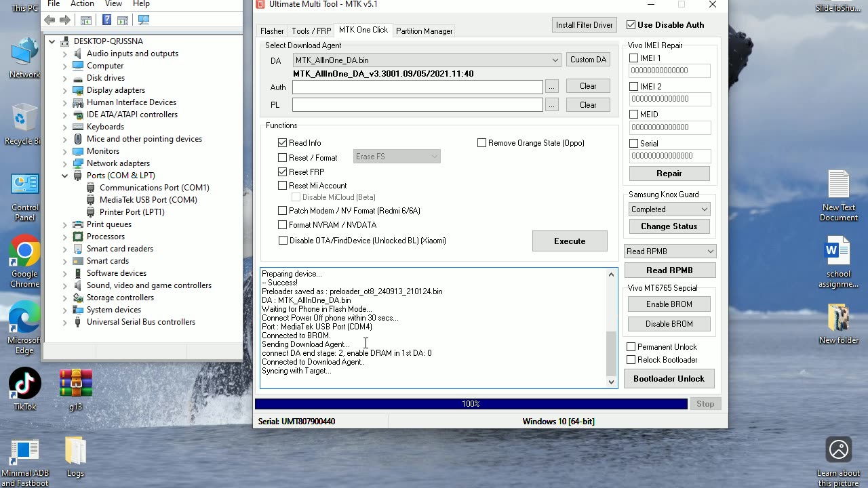Select the Monitors category icon
This screenshot has height=488, width=868.
tap(78, 151)
